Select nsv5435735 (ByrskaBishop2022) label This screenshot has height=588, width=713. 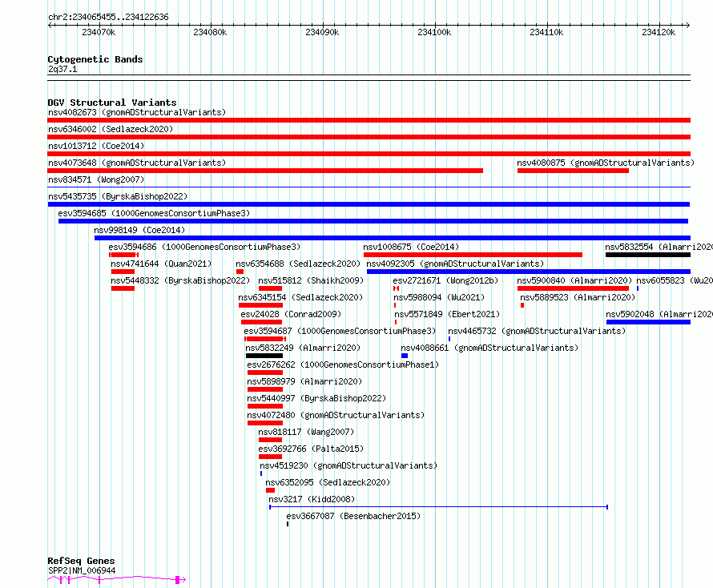118,196
